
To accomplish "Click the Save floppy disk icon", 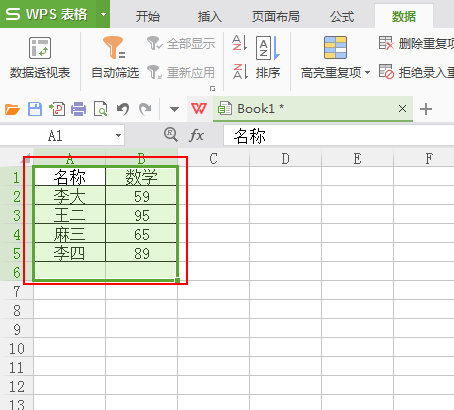I will pyautogui.click(x=35, y=109).
